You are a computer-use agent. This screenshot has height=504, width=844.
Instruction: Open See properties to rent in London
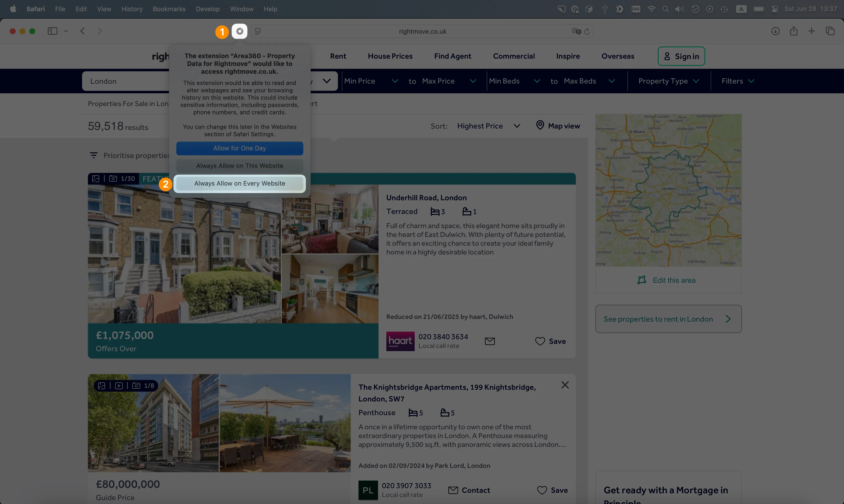tap(668, 319)
